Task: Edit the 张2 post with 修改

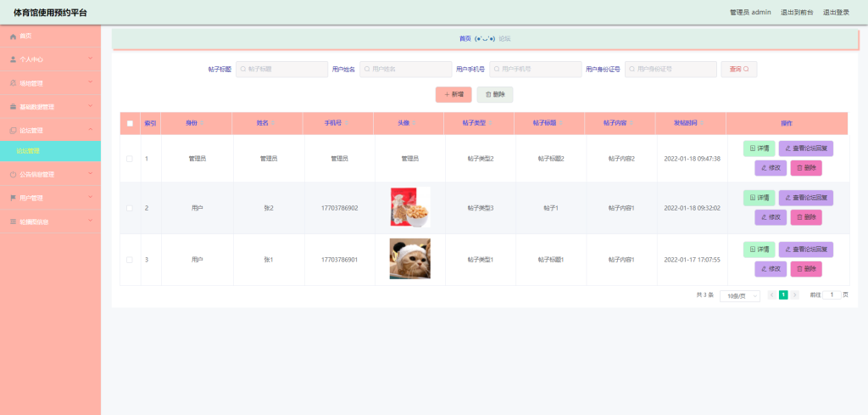Action: (x=771, y=217)
